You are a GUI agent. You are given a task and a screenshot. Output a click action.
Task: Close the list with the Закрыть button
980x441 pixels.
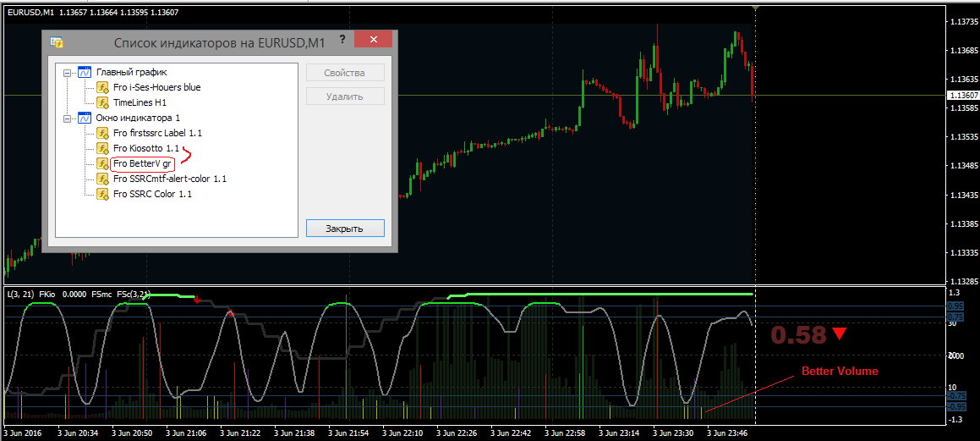click(345, 229)
